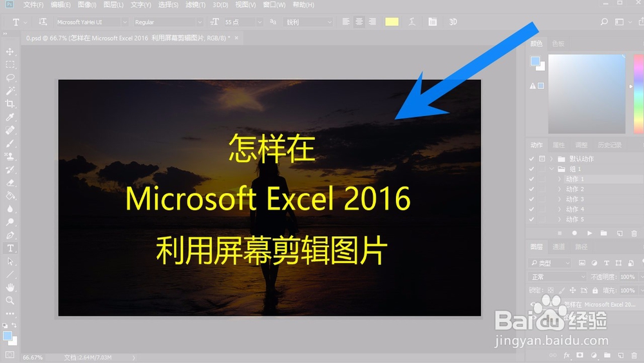The height and width of the screenshot is (363, 644).
Task: Open the Character and Paragraph panels button
Action: tap(433, 22)
